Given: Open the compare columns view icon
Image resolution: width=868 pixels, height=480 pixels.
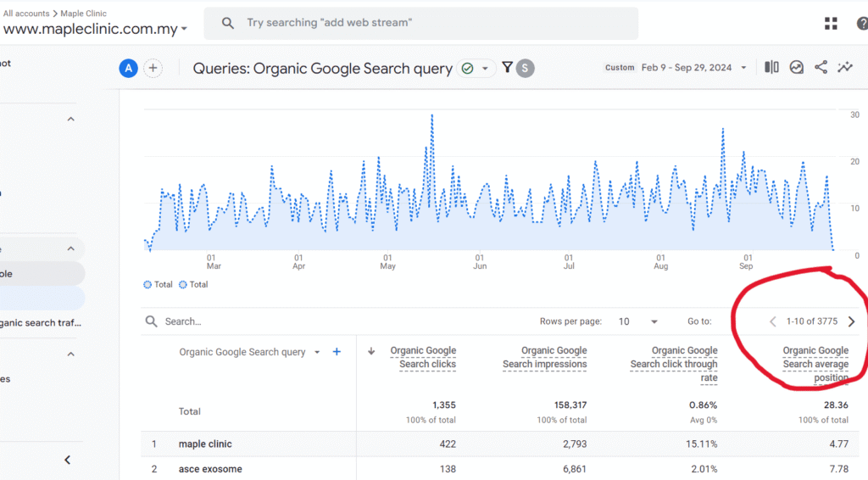Looking at the screenshot, I should (771, 68).
